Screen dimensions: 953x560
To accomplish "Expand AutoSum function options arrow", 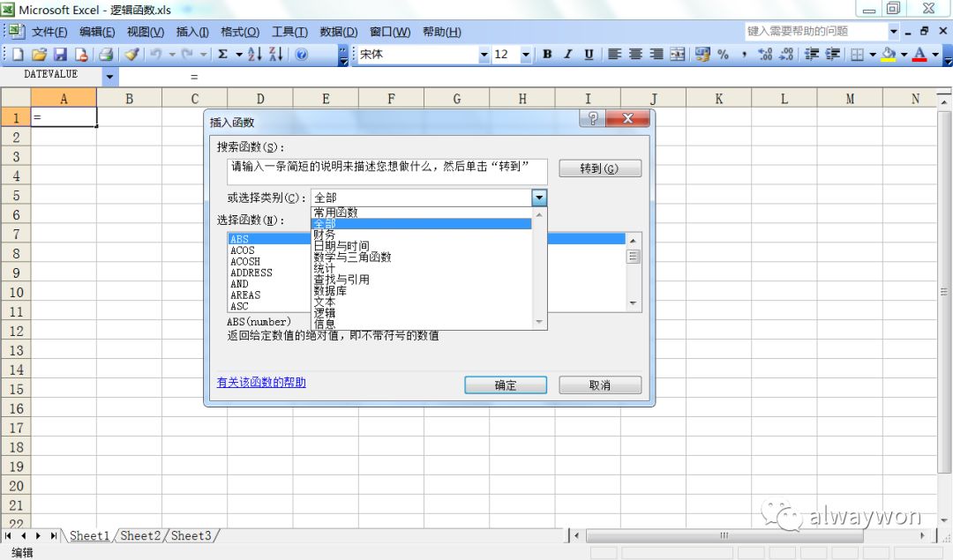I will pyautogui.click(x=239, y=55).
